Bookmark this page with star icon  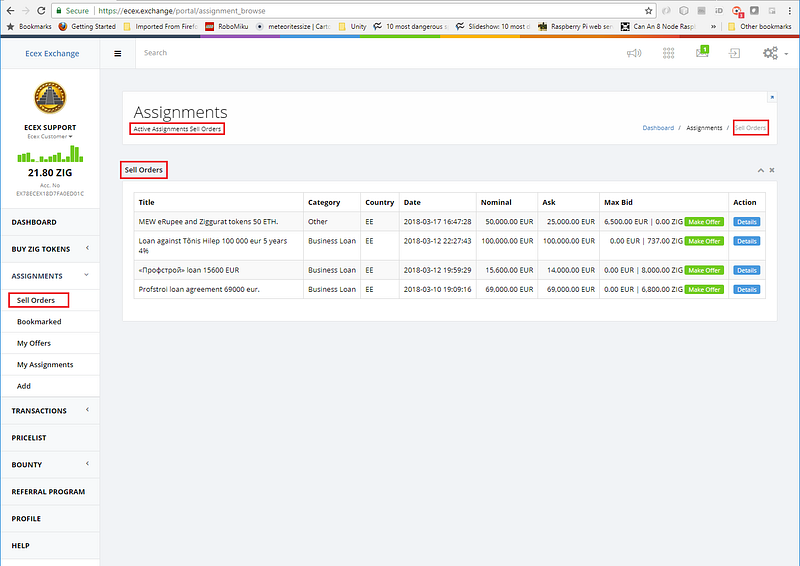point(648,11)
